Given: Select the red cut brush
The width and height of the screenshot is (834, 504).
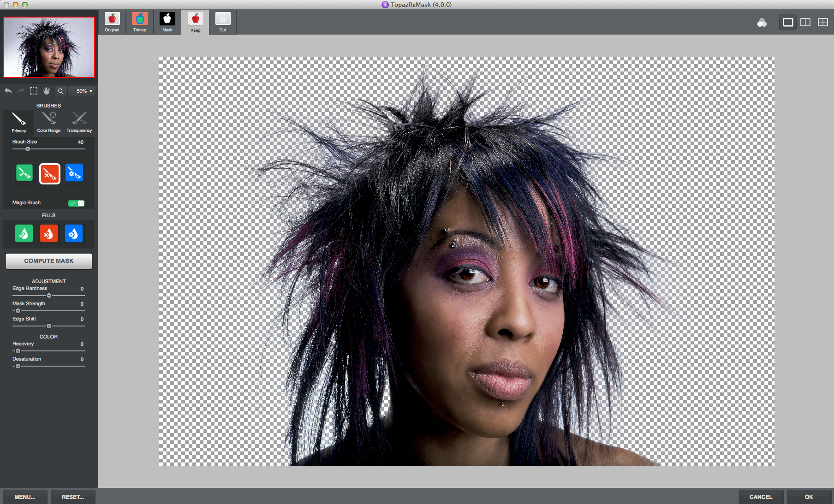Looking at the screenshot, I should [x=49, y=174].
